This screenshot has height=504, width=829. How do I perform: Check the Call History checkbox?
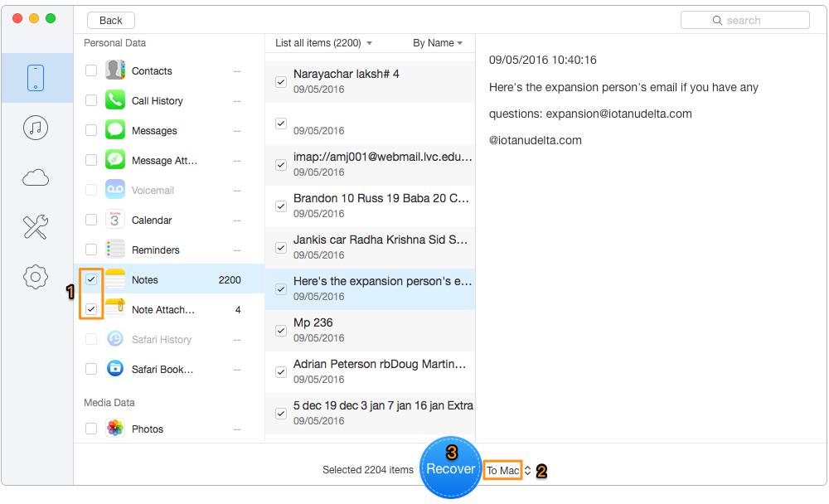pyautogui.click(x=91, y=100)
